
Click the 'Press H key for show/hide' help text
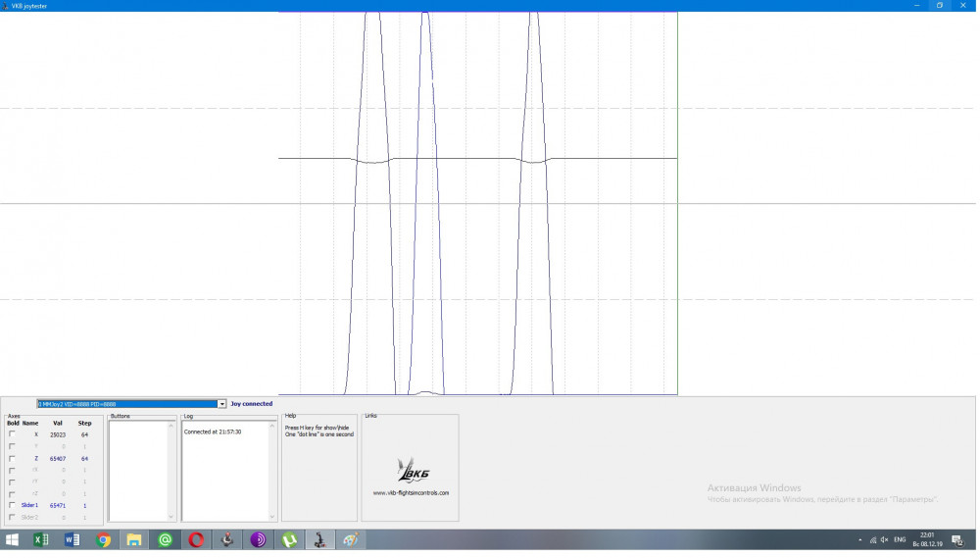(318, 429)
